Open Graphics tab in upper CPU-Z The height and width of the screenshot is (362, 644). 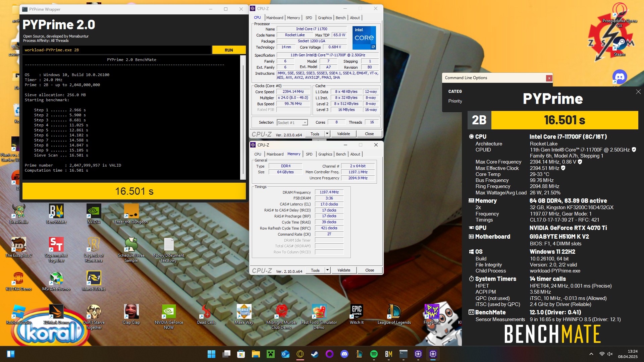tap(325, 18)
